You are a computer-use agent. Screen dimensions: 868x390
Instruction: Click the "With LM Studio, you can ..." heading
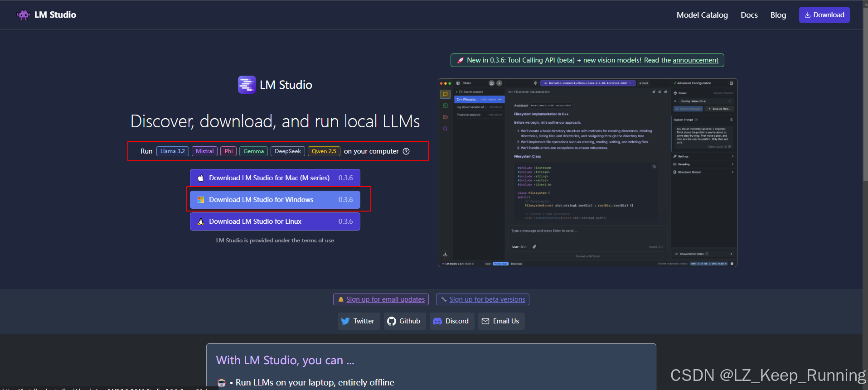pyautogui.click(x=285, y=361)
